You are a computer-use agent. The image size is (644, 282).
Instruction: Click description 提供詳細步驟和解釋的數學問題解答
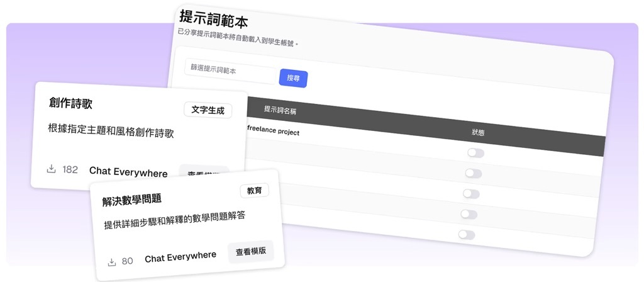click(175, 220)
